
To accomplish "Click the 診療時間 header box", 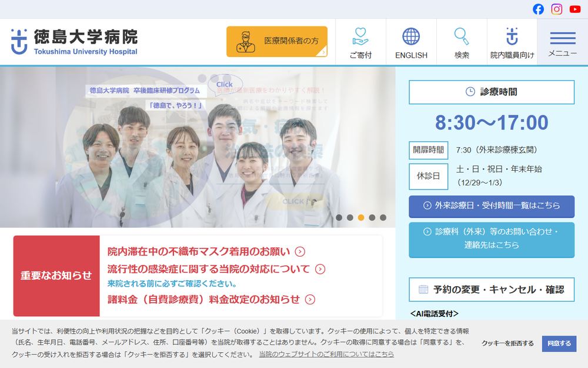I will click(x=491, y=92).
